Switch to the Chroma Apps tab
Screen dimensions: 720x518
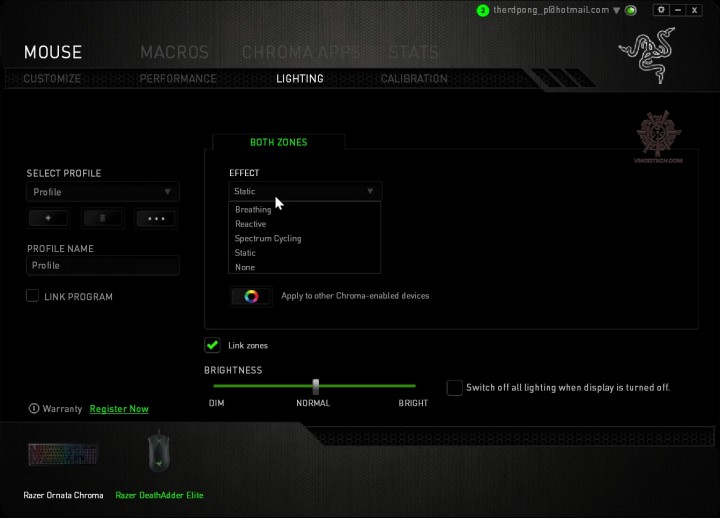click(x=301, y=52)
